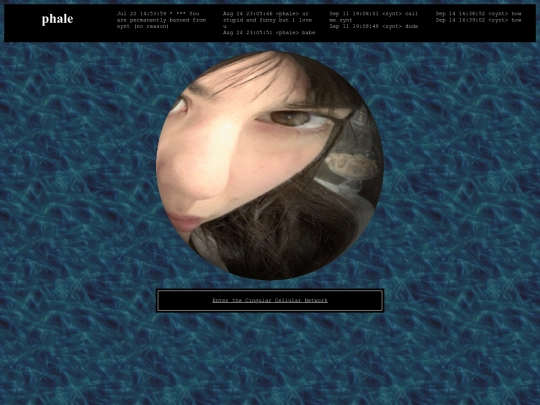
Task: Click the 'phale' site title
Action: (x=57, y=19)
